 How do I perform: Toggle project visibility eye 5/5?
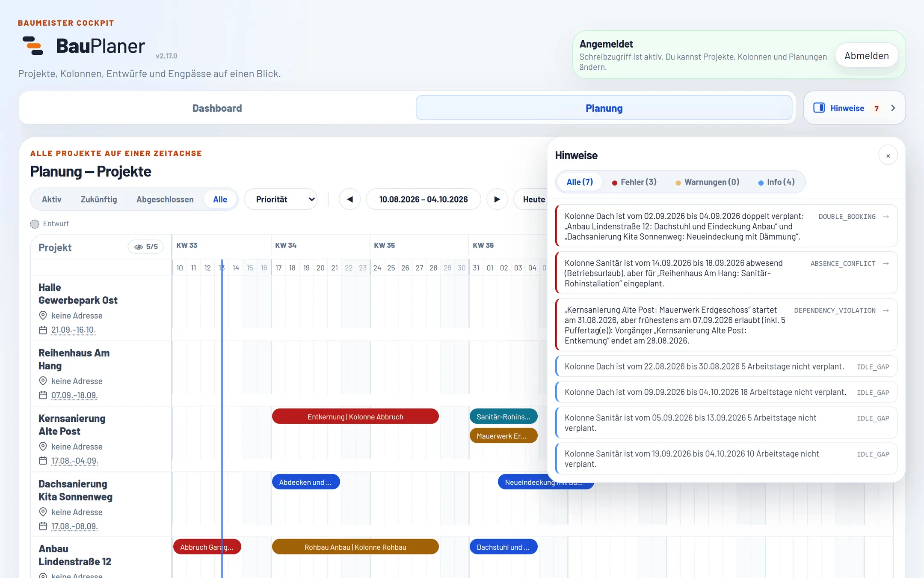click(146, 247)
